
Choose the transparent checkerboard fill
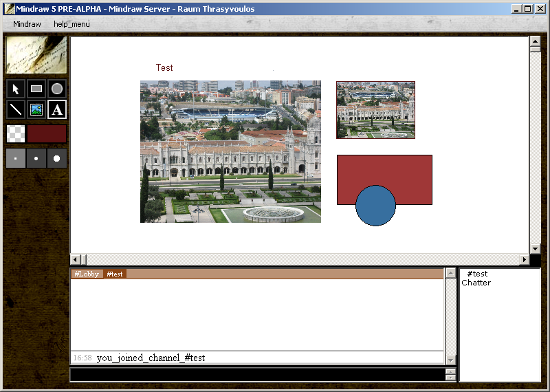tap(16, 134)
